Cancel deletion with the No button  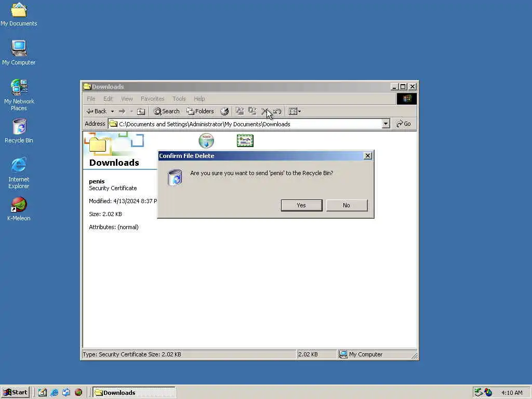[x=347, y=205]
